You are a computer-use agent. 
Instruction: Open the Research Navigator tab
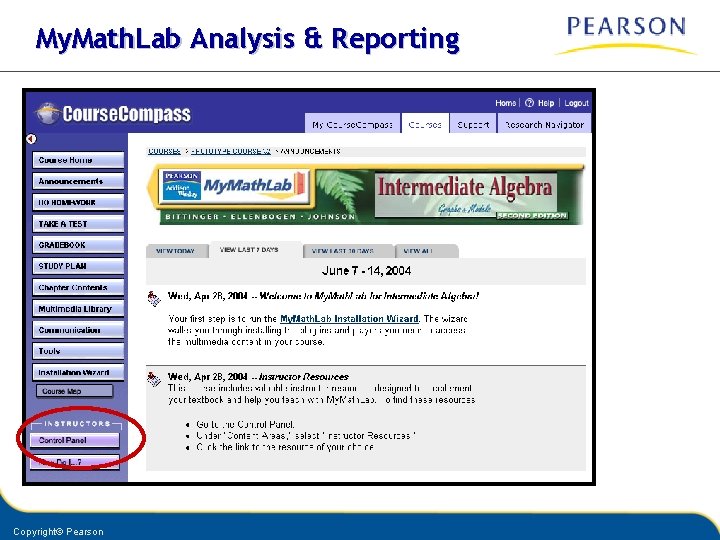click(544, 124)
